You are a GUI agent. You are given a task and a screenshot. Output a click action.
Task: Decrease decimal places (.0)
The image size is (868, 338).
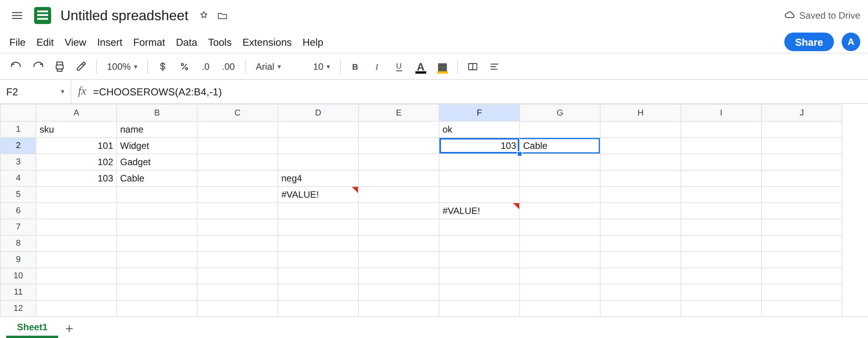click(205, 67)
